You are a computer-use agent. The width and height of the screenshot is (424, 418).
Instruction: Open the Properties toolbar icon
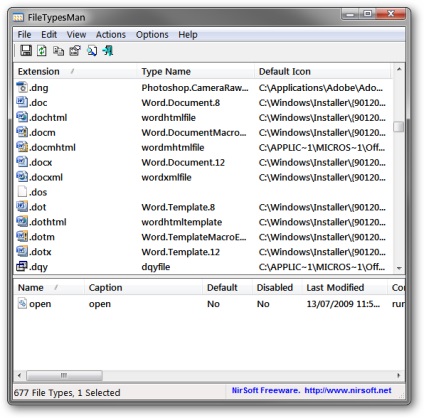tap(75, 51)
